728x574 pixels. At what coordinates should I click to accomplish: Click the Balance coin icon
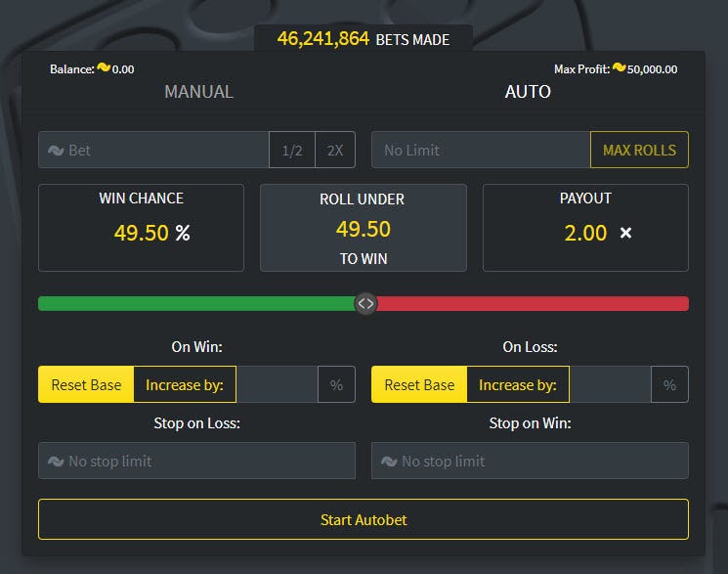coord(104,67)
